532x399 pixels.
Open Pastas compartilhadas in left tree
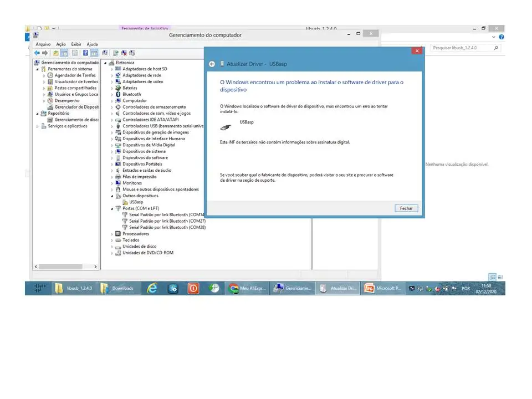[75, 88]
